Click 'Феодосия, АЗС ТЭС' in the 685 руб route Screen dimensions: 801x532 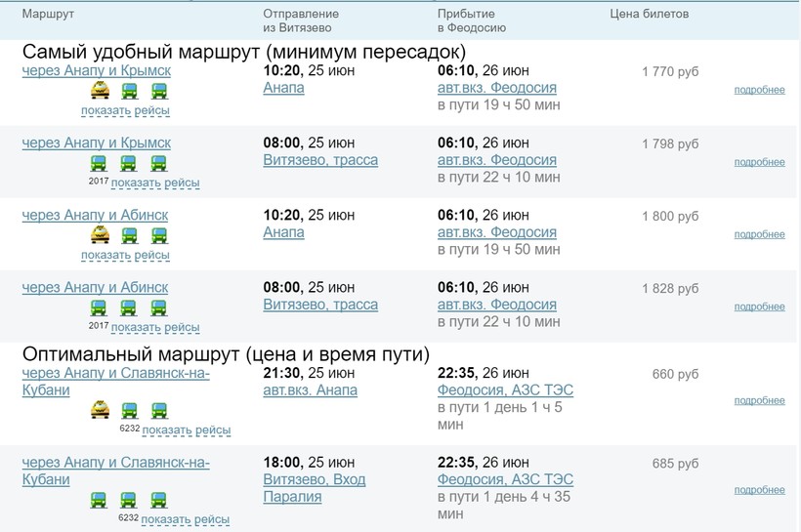pyautogui.click(x=505, y=480)
